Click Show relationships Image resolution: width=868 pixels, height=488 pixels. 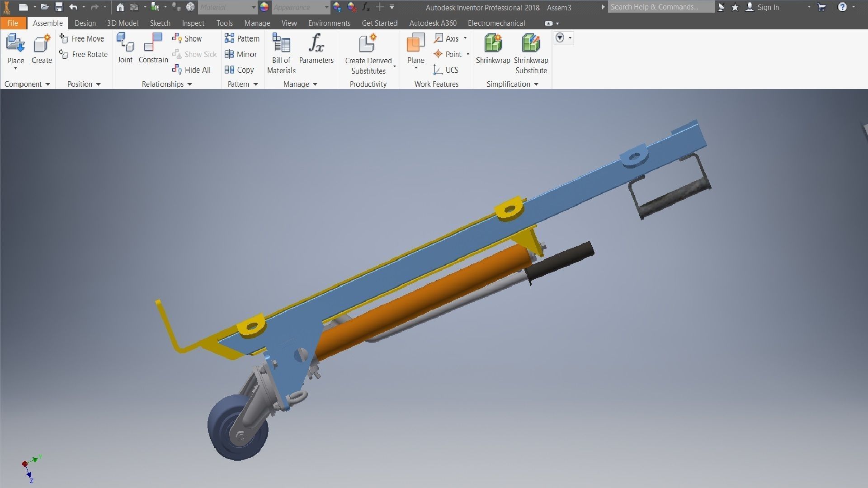tap(187, 38)
